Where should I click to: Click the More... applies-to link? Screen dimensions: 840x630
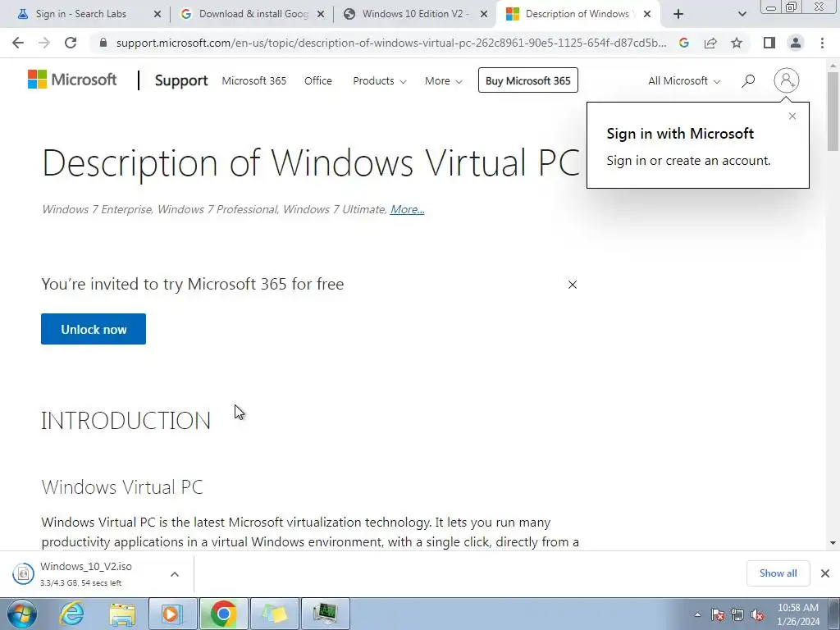407,209
